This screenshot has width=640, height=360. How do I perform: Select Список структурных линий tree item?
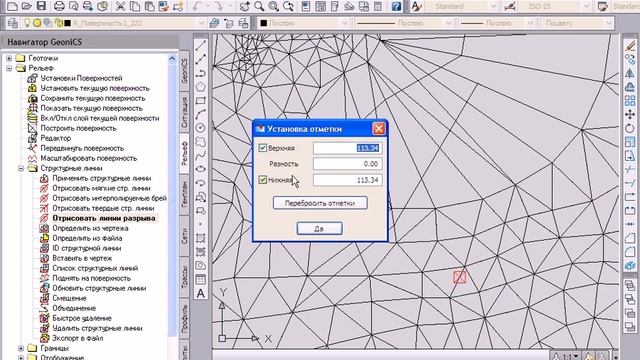[x=95, y=268]
